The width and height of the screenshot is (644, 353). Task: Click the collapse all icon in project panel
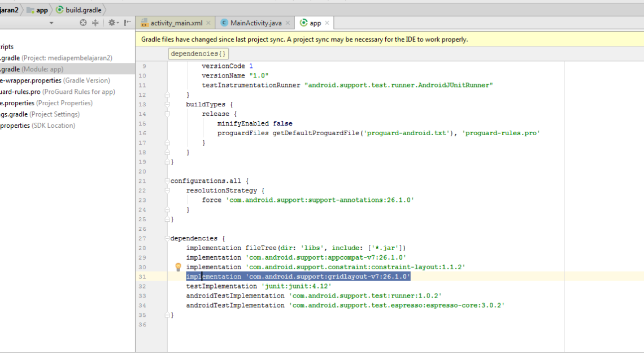pyautogui.click(x=95, y=23)
